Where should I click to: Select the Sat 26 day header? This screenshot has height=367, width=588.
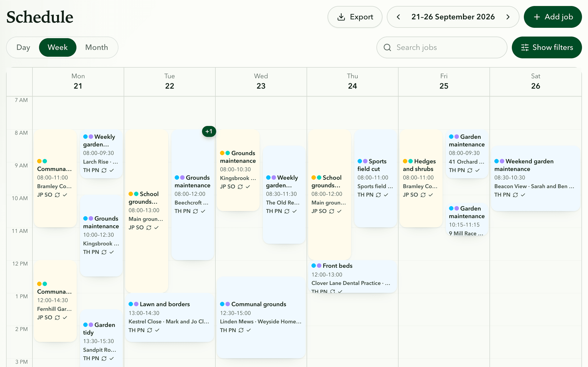tap(536, 82)
